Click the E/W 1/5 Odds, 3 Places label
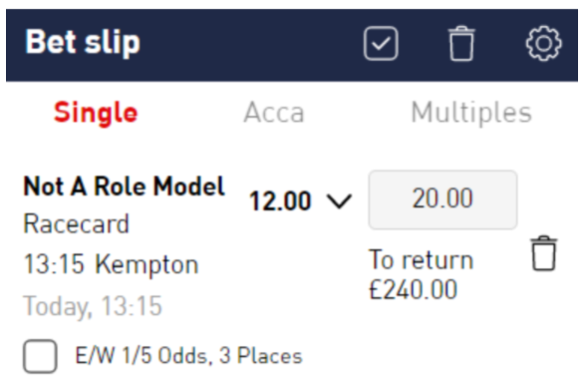The width and height of the screenshot is (588, 392). [x=188, y=355]
